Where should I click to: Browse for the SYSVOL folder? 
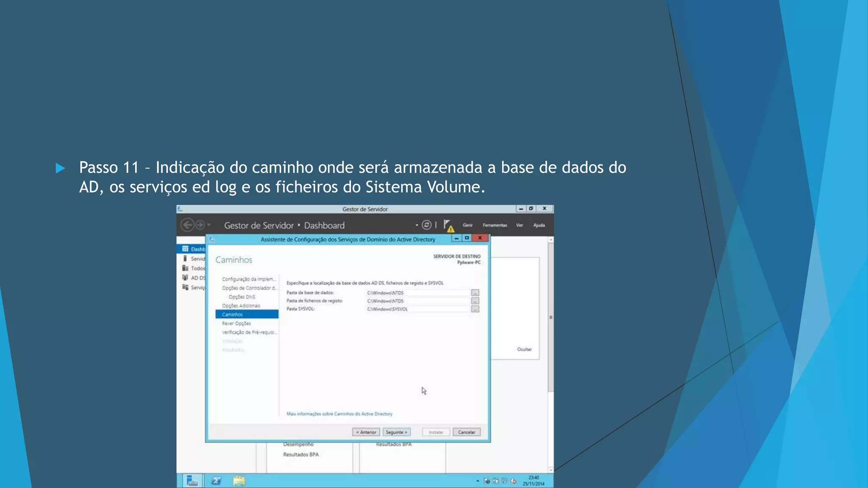pos(475,309)
